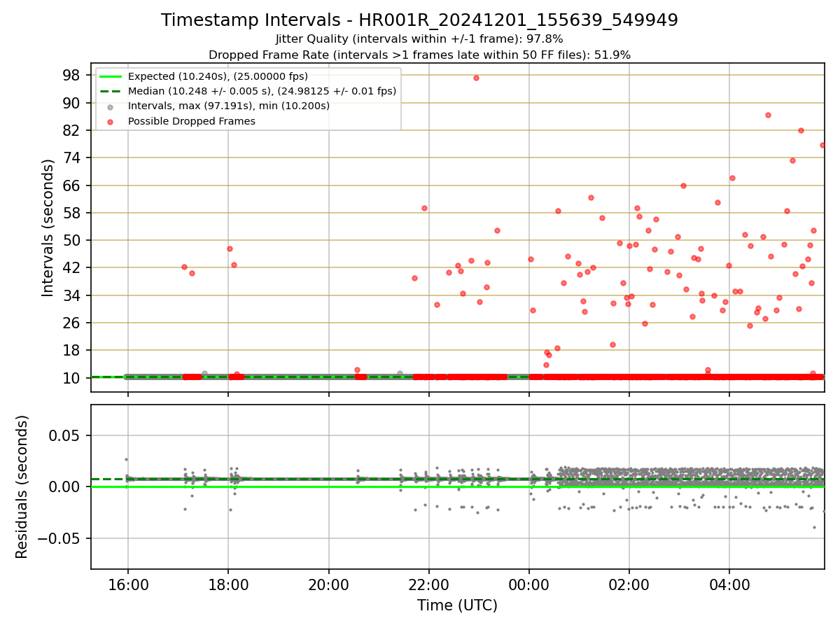Click the 98 tick label on the Intervals axis
The image size is (840, 630).
pyautogui.click(x=73, y=75)
